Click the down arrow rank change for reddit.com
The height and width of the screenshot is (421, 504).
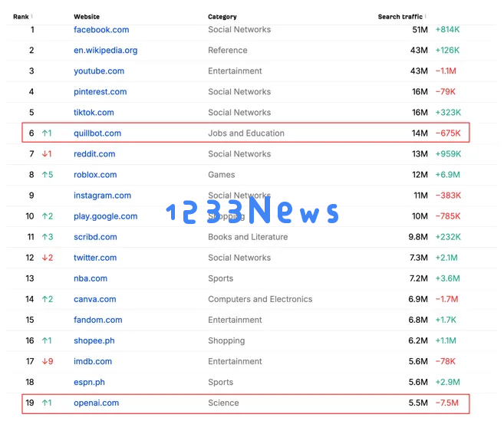[x=47, y=154]
